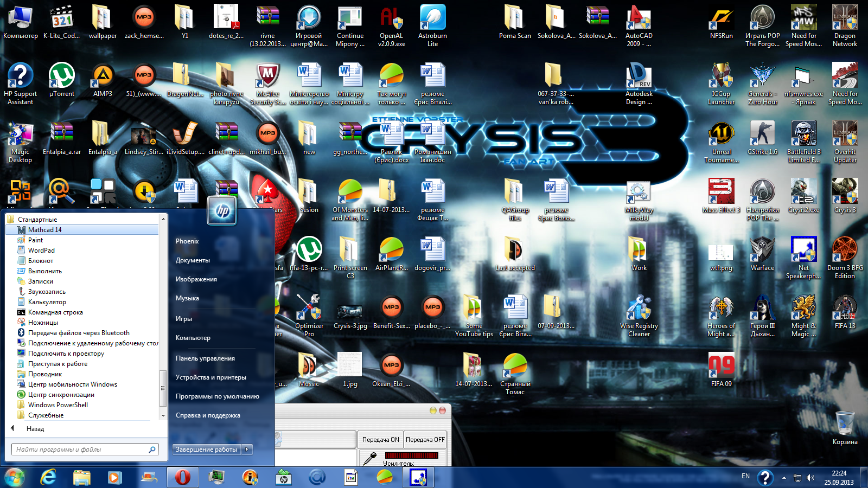Open Wise Registry Cleaner shortcut
The height and width of the screenshot is (488, 868).
[x=639, y=316]
